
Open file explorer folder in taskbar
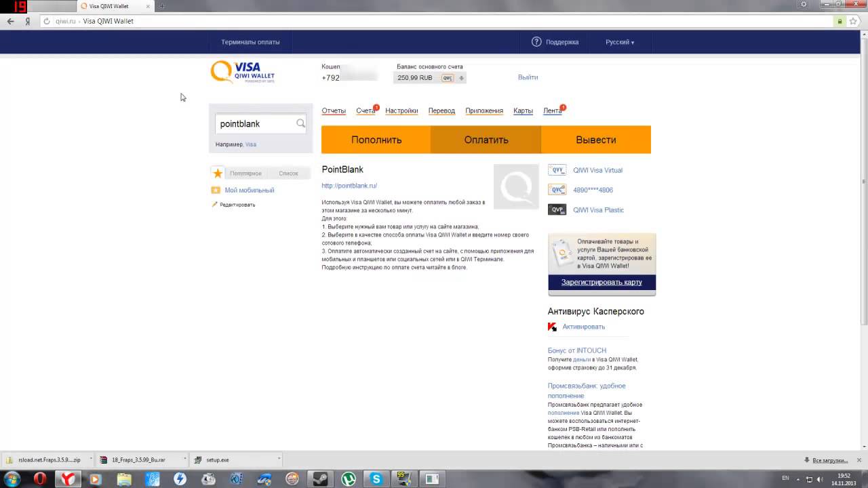(x=124, y=479)
